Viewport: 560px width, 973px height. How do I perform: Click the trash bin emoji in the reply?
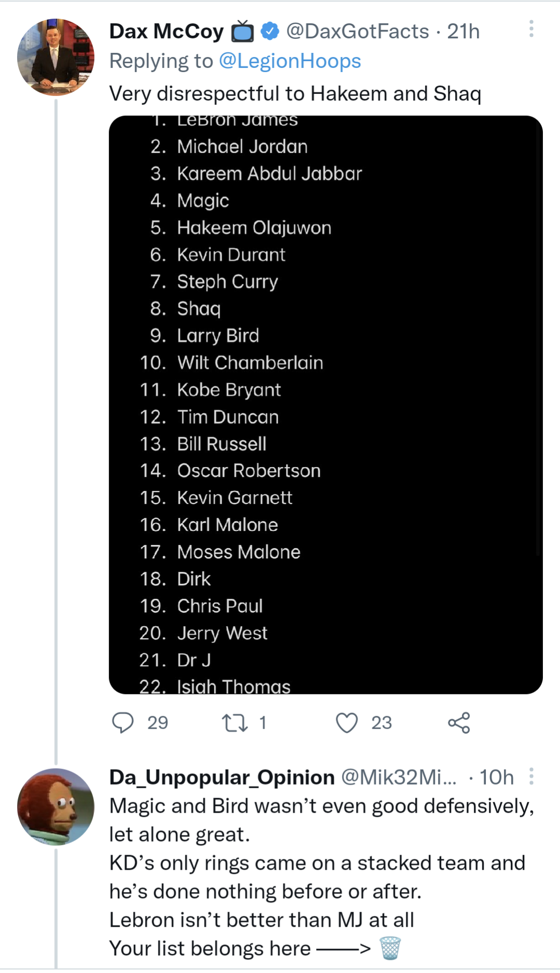(x=389, y=948)
